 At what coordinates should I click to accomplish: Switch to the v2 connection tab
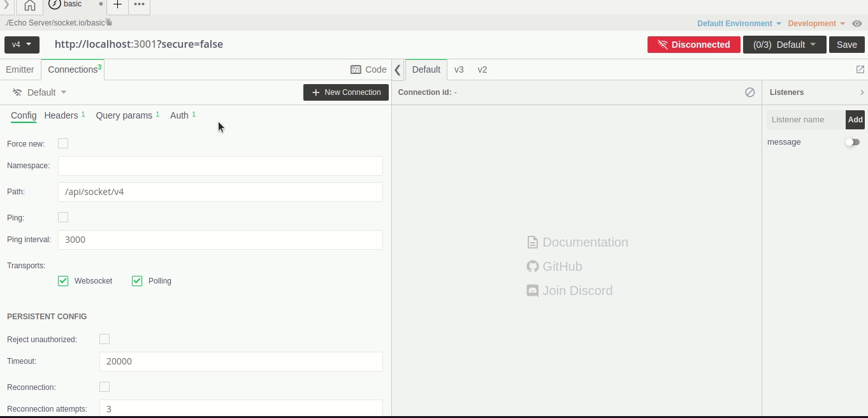482,69
